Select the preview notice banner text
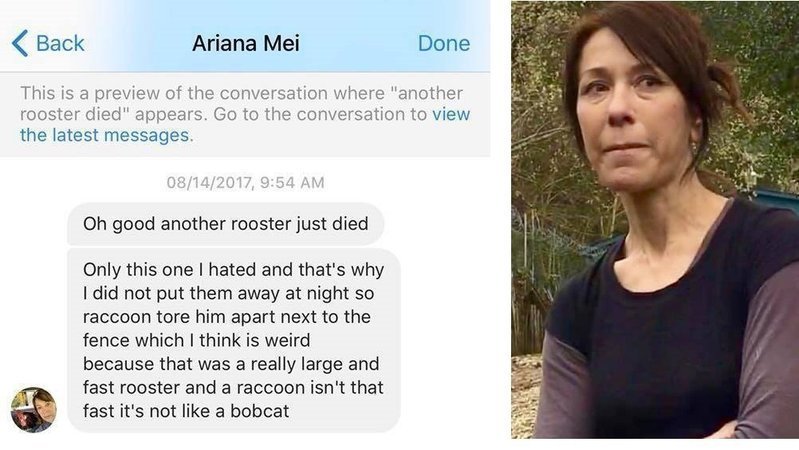The height and width of the screenshot is (450, 799). [245, 114]
